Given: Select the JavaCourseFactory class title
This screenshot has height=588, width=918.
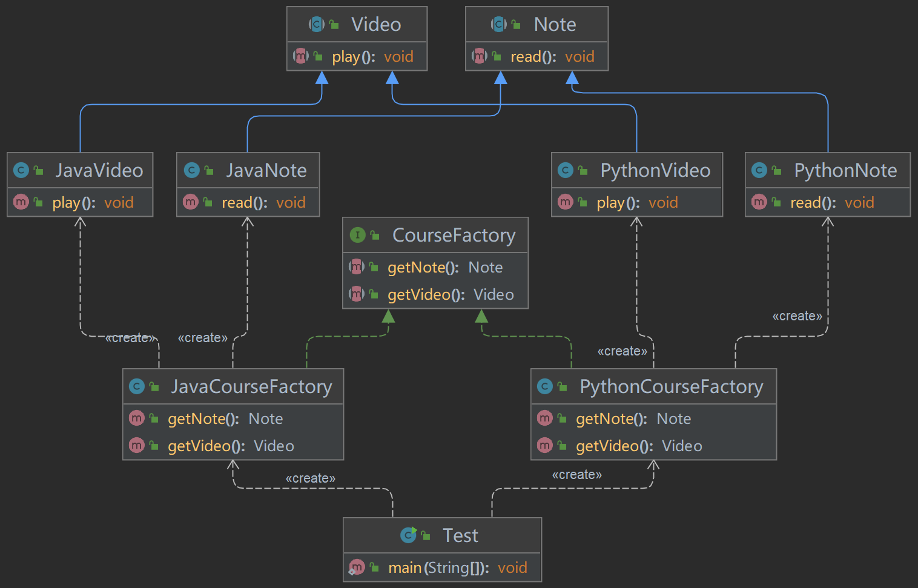Looking at the screenshot, I should [x=251, y=386].
